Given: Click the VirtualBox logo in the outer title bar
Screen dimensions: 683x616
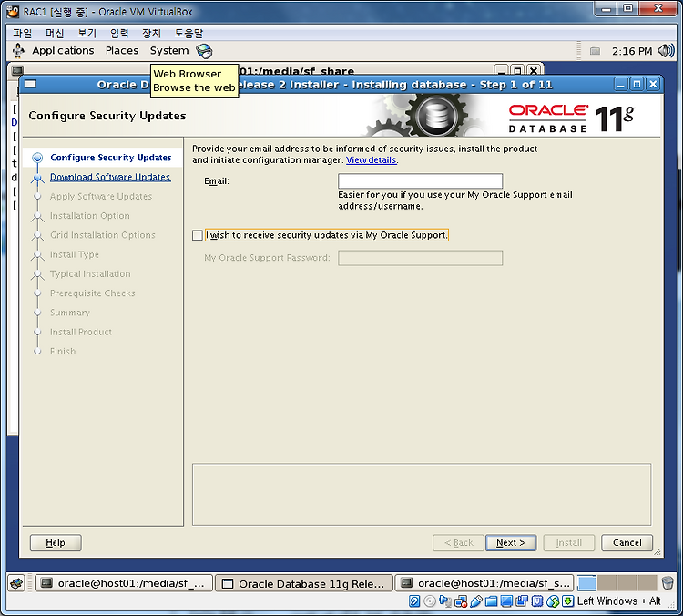Looking at the screenshot, I should tap(13, 12).
